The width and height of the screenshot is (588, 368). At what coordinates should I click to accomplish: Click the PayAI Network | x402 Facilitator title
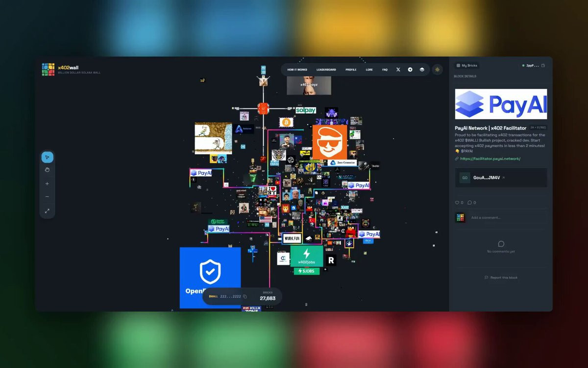click(490, 128)
